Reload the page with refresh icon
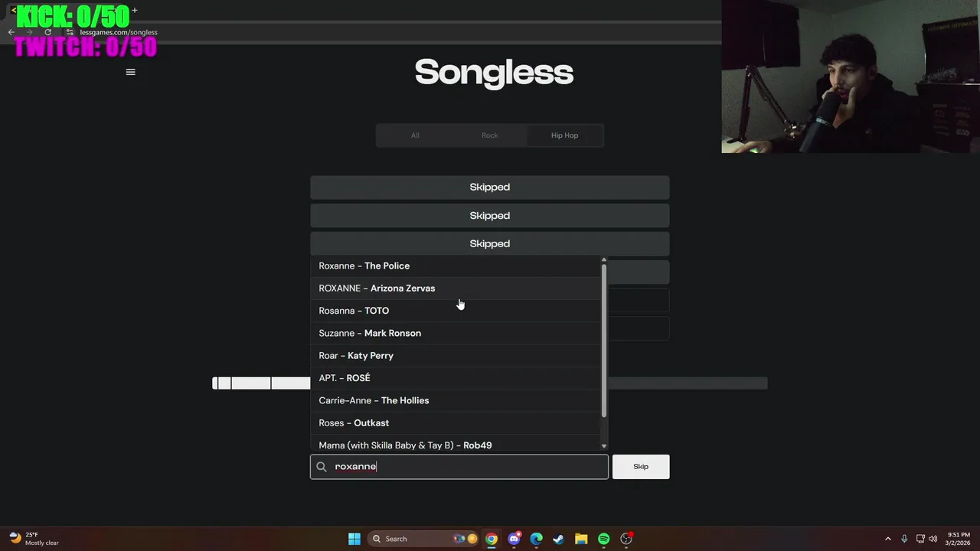The image size is (980, 551). 48,32
